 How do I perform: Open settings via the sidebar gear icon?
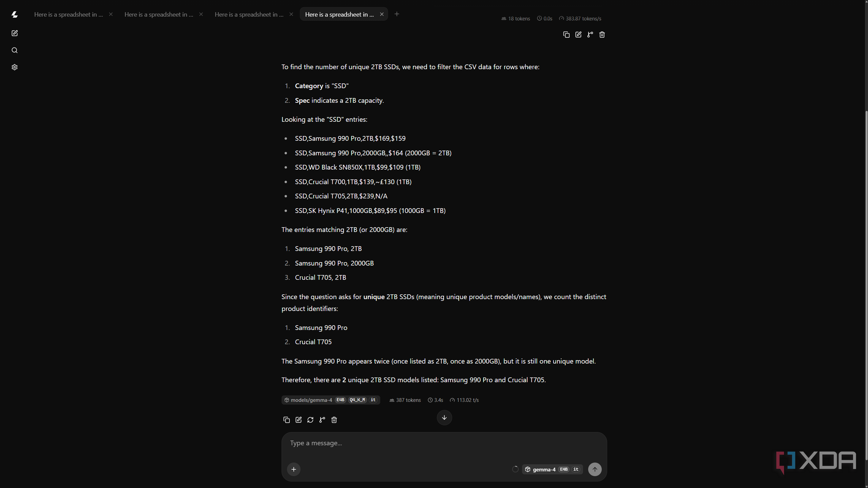(x=15, y=67)
